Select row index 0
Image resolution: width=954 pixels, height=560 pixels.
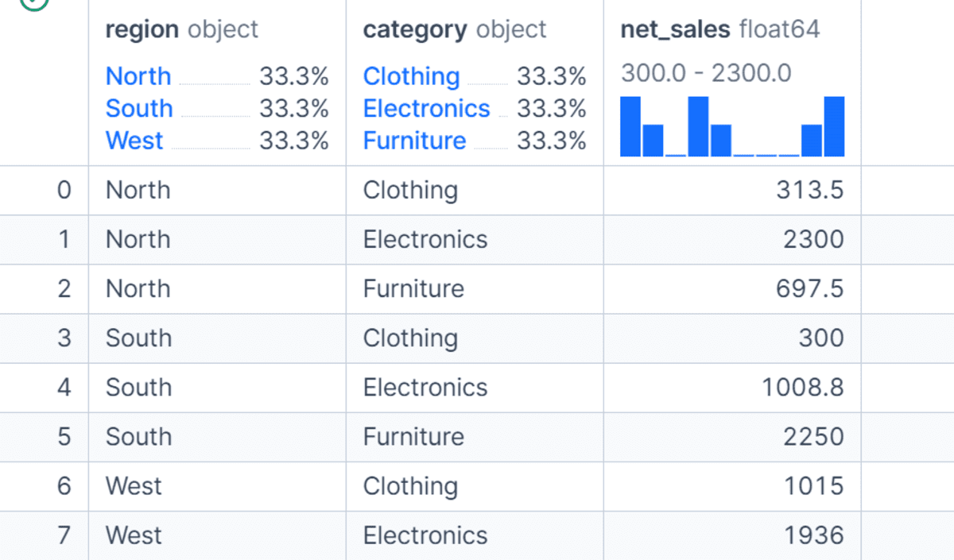coord(64,191)
